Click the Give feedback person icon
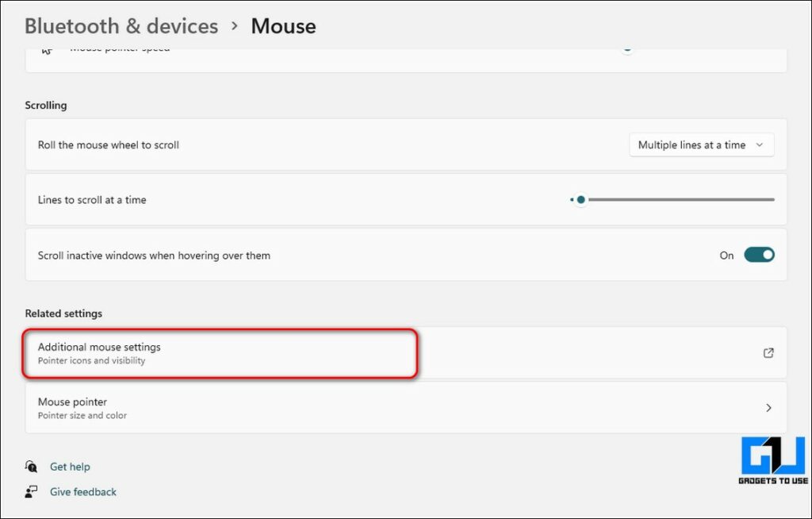Screen dimensions: 812x519 (31, 492)
